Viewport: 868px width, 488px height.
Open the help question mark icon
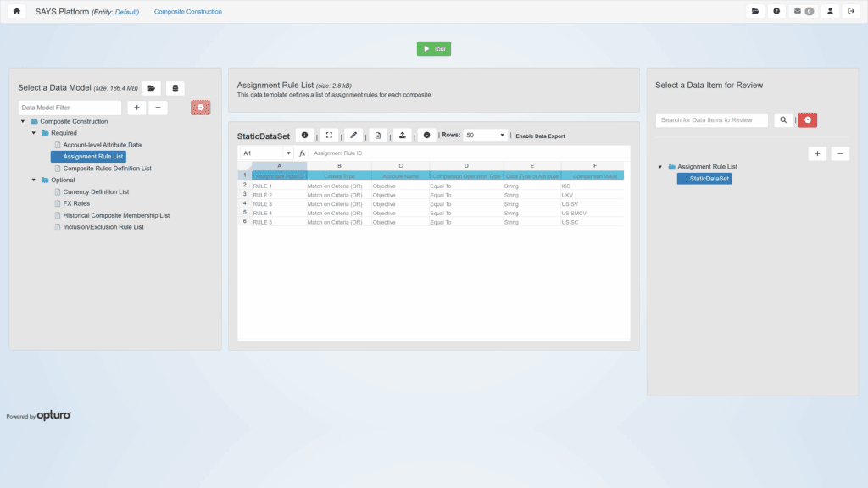[x=776, y=11]
